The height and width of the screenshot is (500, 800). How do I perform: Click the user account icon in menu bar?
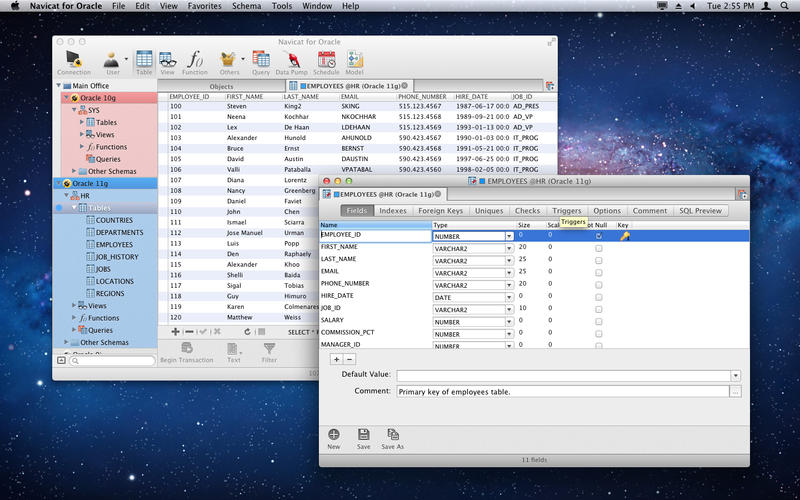click(766, 6)
